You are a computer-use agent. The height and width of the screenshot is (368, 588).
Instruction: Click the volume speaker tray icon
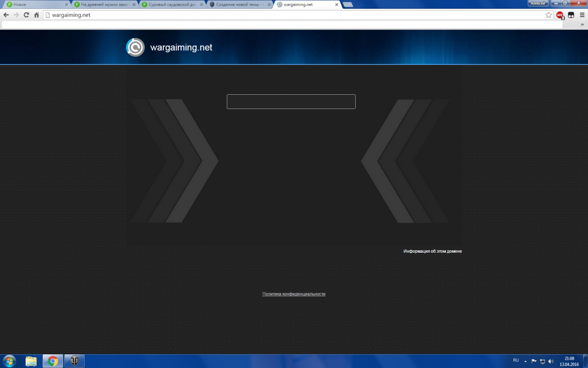click(551, 361)
